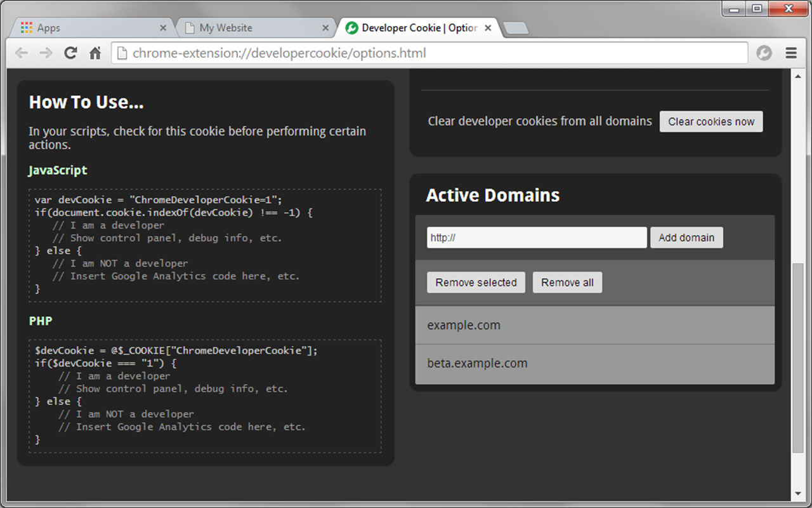The image size is (812, 508).
Task: Focus the http:// domain input field
Action: 537,237
